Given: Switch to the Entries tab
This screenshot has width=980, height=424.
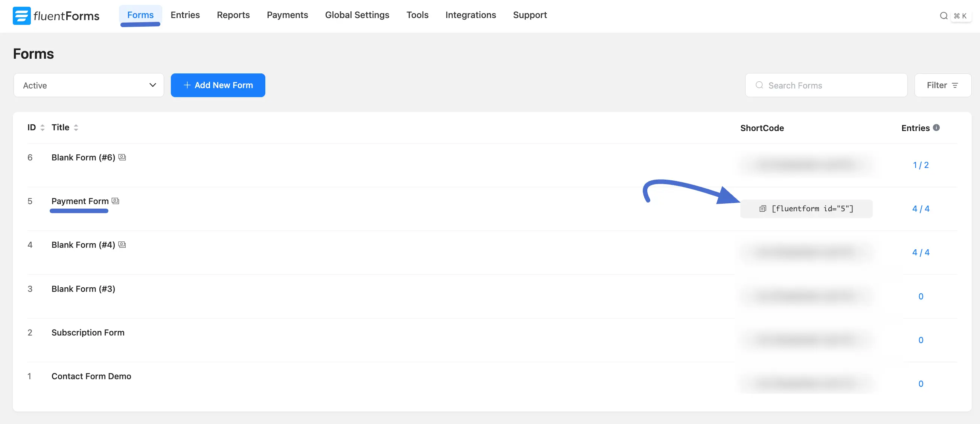Looking at the screenshot, I should pyautogui.click(x=185, y=15).
